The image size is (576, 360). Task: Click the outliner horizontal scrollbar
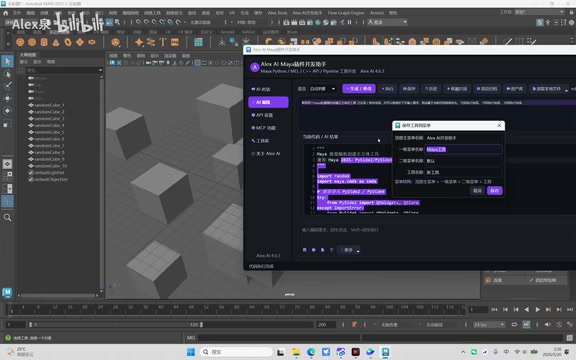point(57,295)
